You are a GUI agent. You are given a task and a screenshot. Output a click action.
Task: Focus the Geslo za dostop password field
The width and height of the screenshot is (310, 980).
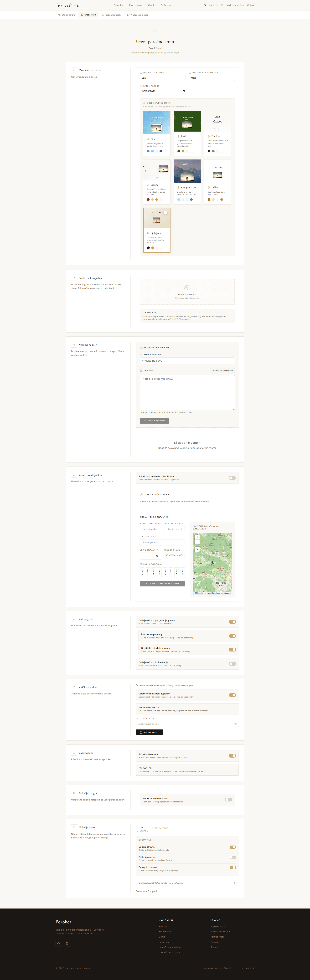click(187, 724)
